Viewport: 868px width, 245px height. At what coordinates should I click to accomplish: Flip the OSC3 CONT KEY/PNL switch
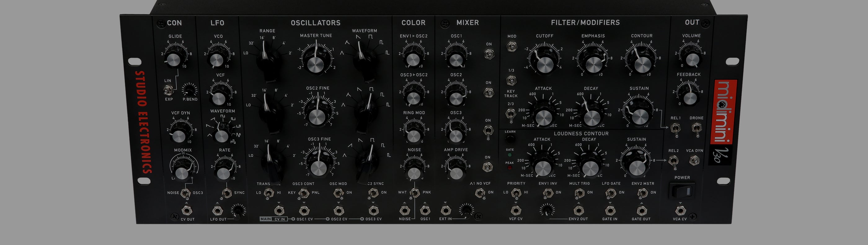click(x=304, y=194)
